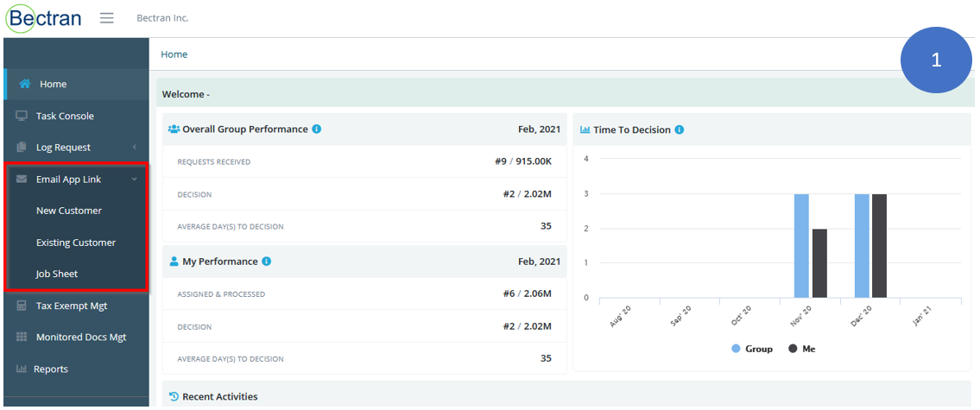The width and height of the screenshot is (980, 410).
Task: Click the Monitored Docs Mgt grid icon
Action: (22, 337)
